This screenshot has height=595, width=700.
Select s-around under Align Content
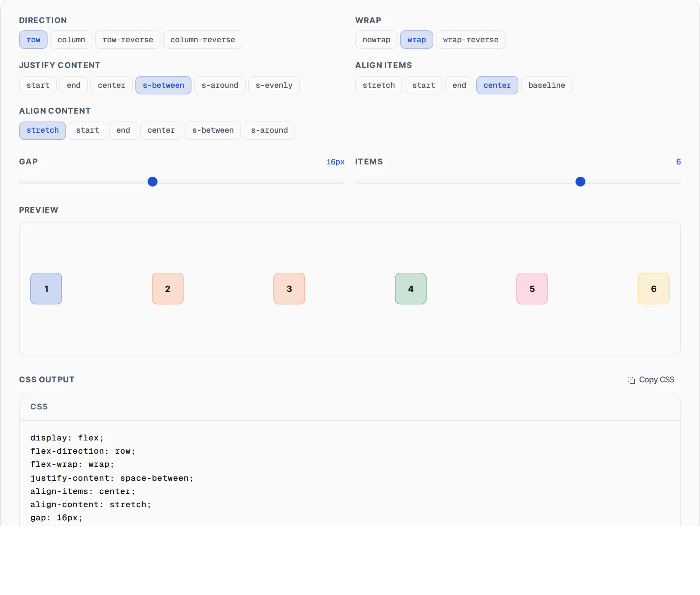point(269,130)
